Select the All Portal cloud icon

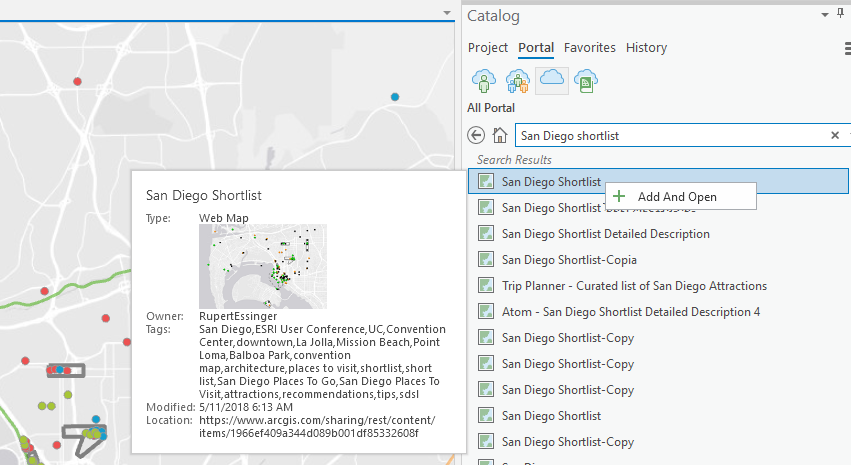pyautogui.click(x=551, y=81)
